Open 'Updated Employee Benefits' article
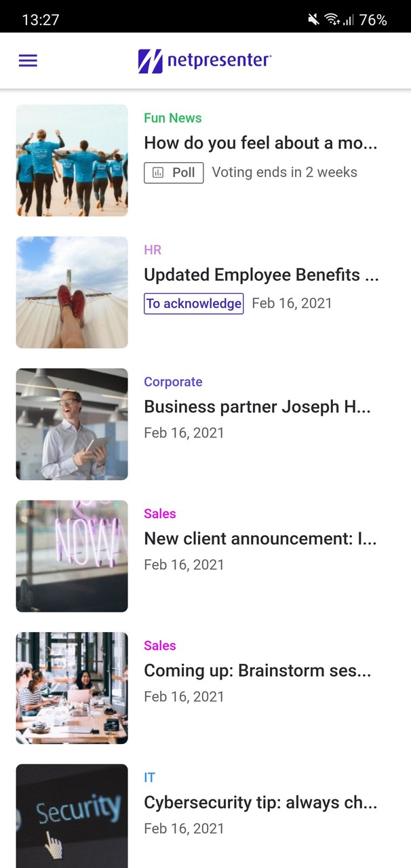This screenshot has width=411, height=868. pos(262,275)
